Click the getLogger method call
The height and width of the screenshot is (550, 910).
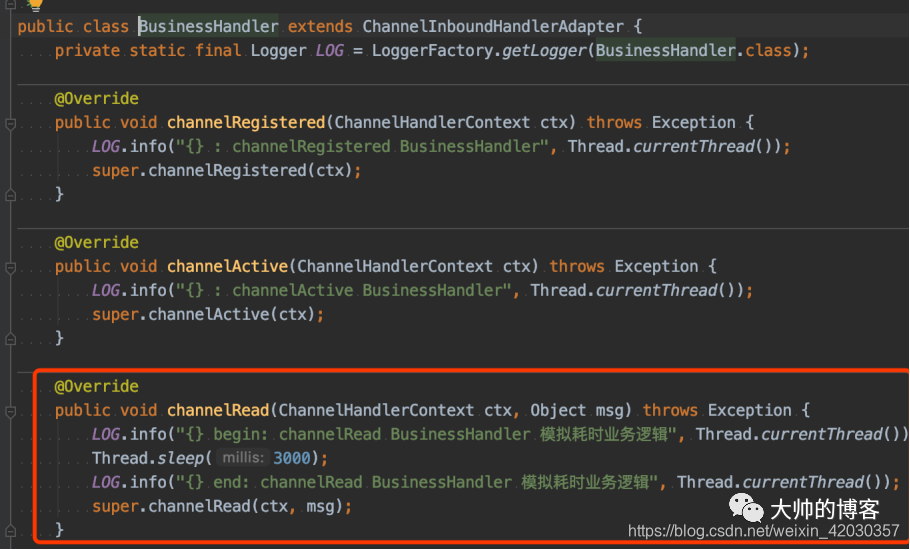tap(544, 50)
